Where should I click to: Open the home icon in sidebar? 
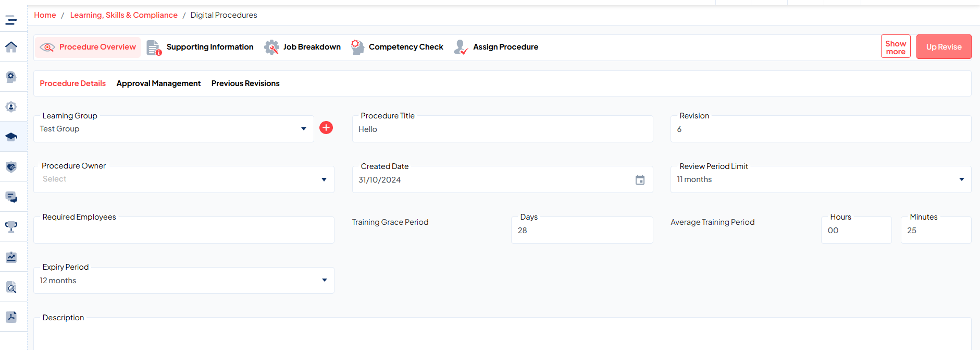[x=11, y=47]
